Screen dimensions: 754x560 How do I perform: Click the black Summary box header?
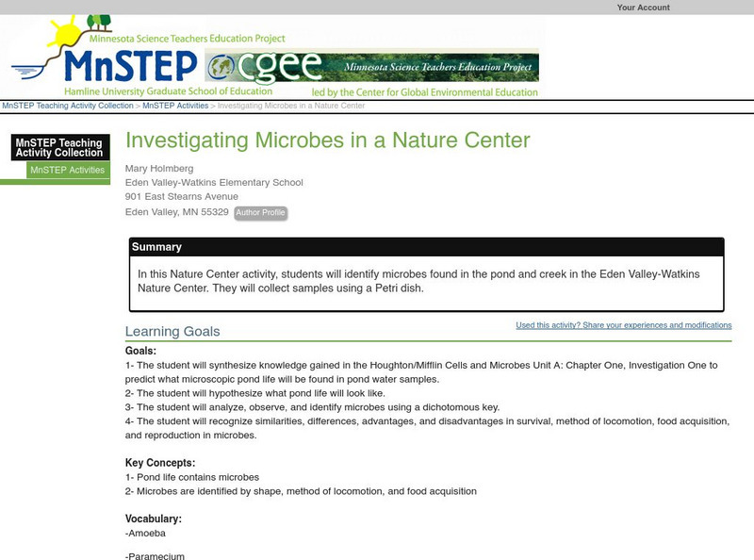tap(156, 247)
